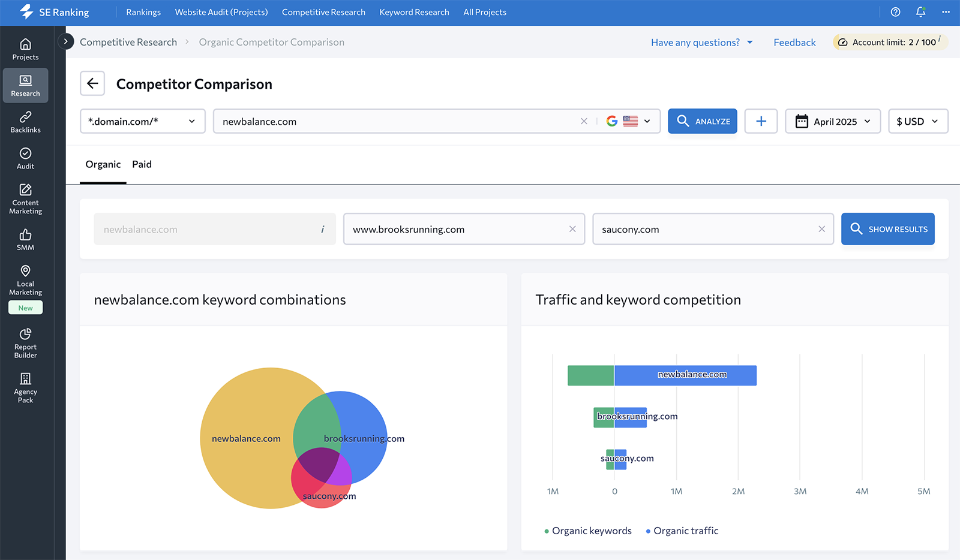
Task: Open Agency Pack in the sidebar
Action: [x=25, y=388]
